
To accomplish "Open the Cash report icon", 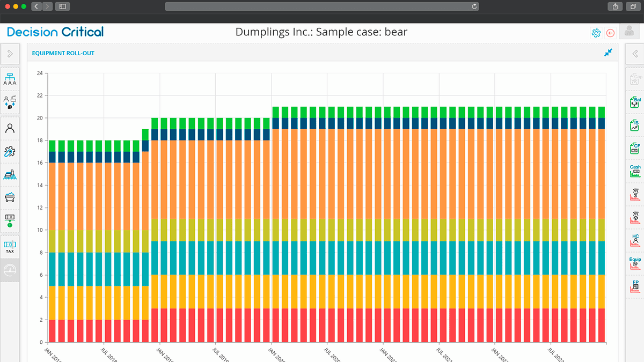I will pyautogui.click(x=635, y=171).
